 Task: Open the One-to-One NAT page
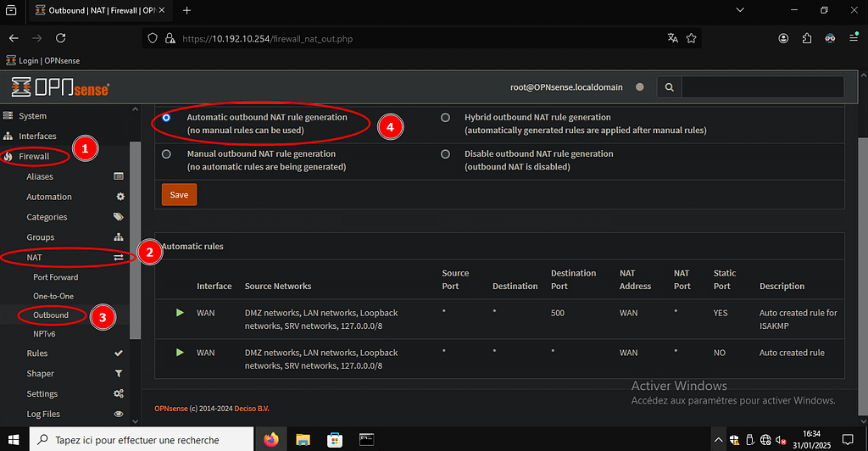pos(53,296)
